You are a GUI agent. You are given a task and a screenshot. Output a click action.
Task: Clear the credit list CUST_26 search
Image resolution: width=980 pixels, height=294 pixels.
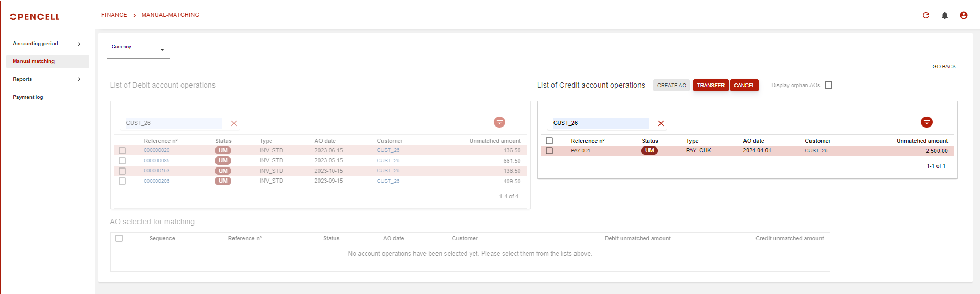click(x=661, y=123)
